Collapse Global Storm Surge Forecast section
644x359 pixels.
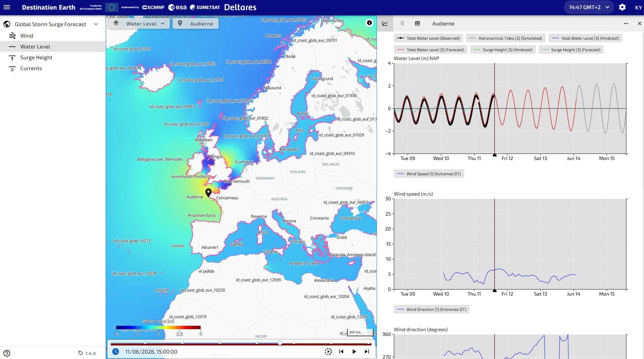click(96, 24)
